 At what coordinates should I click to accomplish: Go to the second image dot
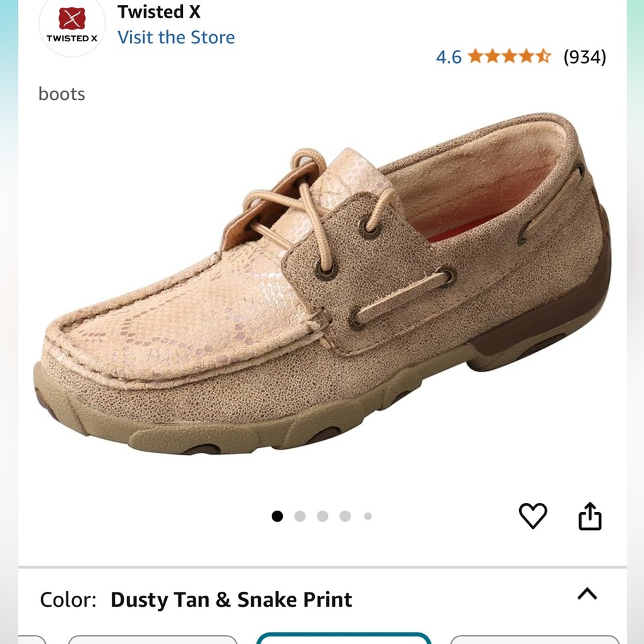click(x=300, y=516)
